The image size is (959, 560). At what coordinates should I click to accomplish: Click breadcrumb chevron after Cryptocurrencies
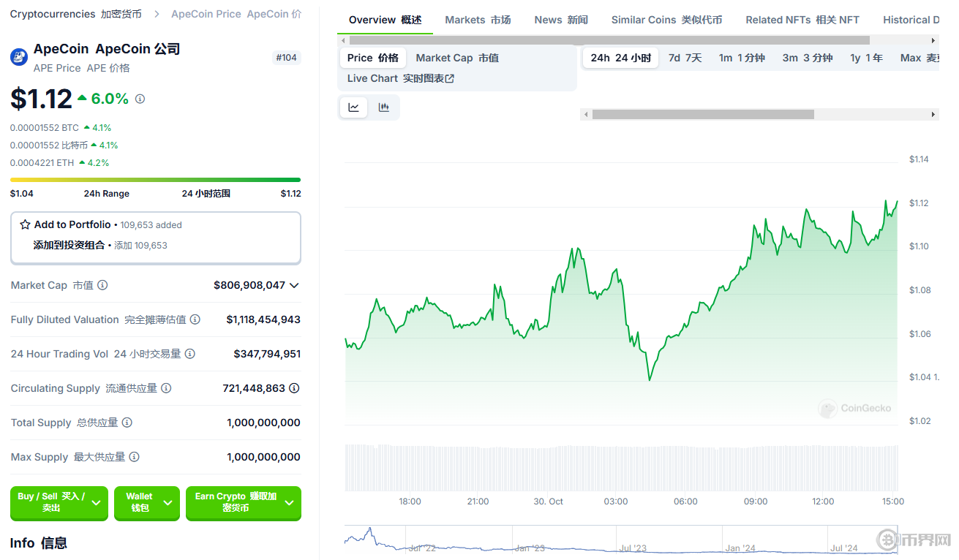pyautogui.click(x=157, y=14)
